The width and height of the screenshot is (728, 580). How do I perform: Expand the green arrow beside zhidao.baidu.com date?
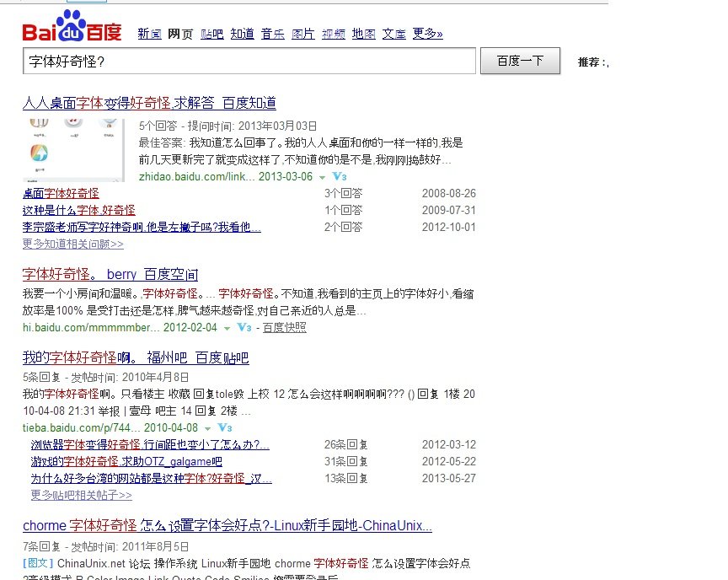tap(322, 178)
